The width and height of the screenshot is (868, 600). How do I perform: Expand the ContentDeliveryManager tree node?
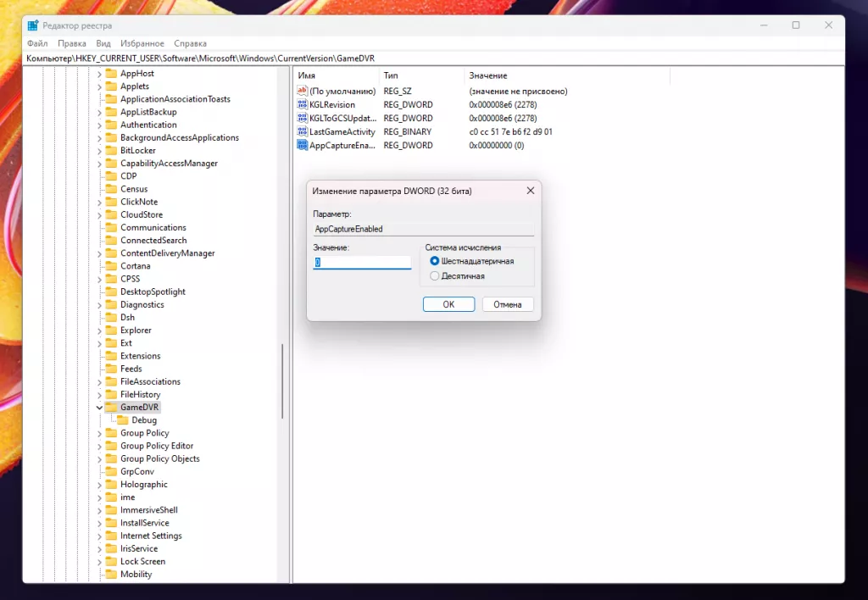tap(100, 253)
